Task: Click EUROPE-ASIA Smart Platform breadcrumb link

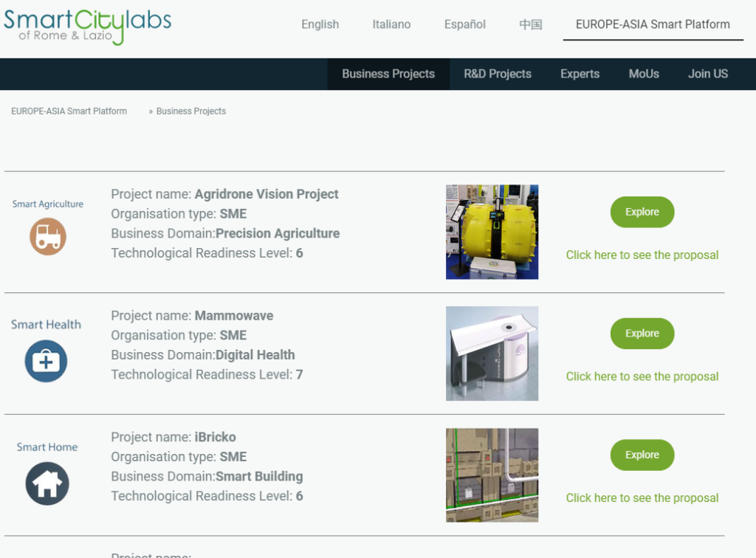Action: 69,111
